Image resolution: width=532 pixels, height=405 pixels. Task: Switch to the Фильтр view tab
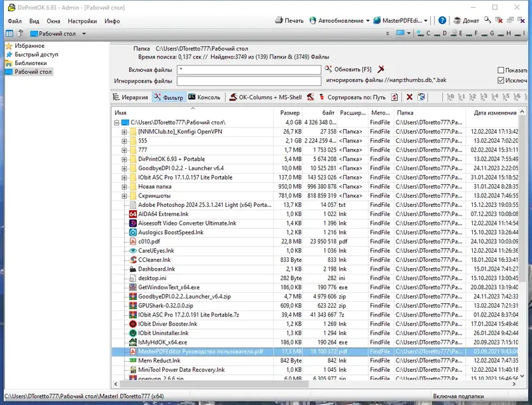169,97
